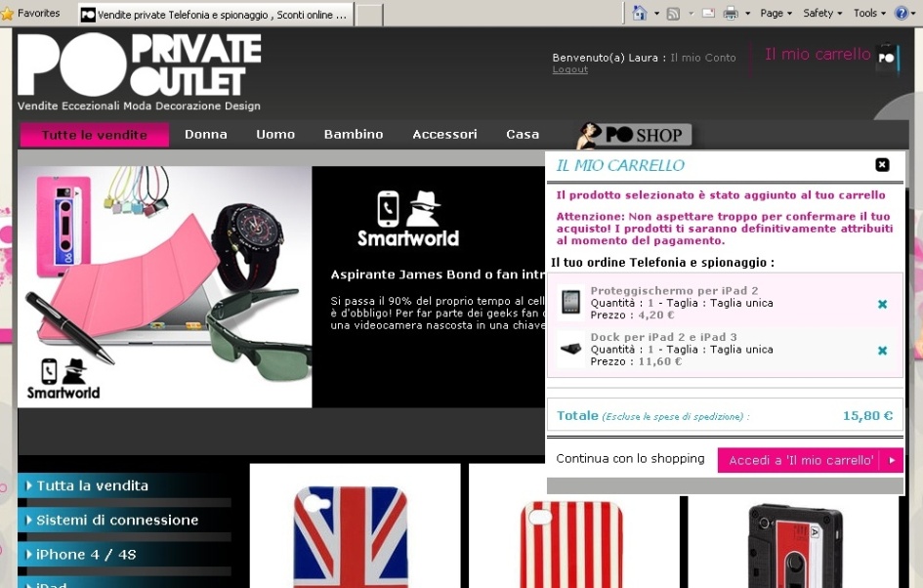Expand the Sistemi di connessione sidebar item
The height and width of the screenshot is (588, 923).
[124, 521]
